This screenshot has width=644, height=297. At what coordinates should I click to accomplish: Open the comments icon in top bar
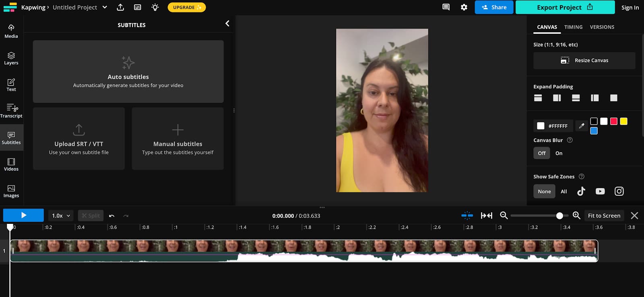coord(446,7)
